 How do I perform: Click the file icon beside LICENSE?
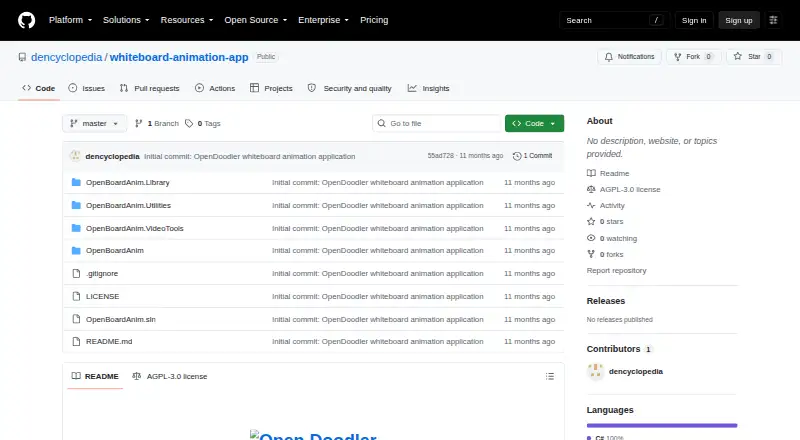[76, 297]
